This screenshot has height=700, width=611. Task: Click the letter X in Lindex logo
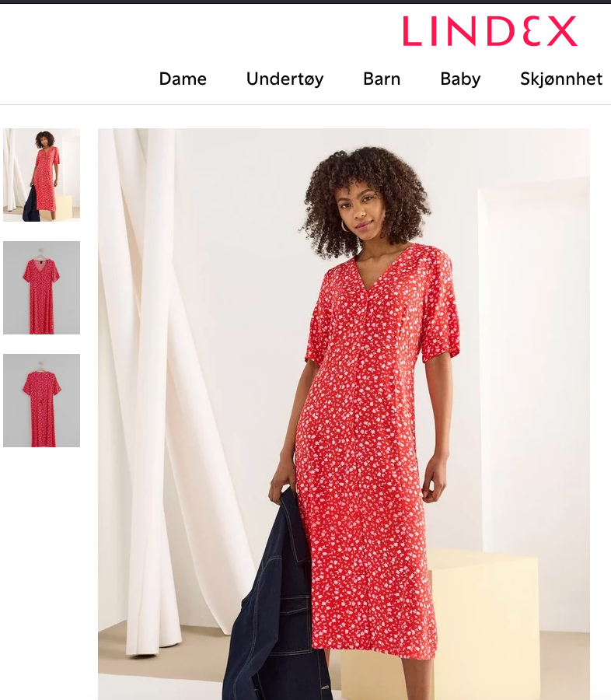(x=562, y=31)
